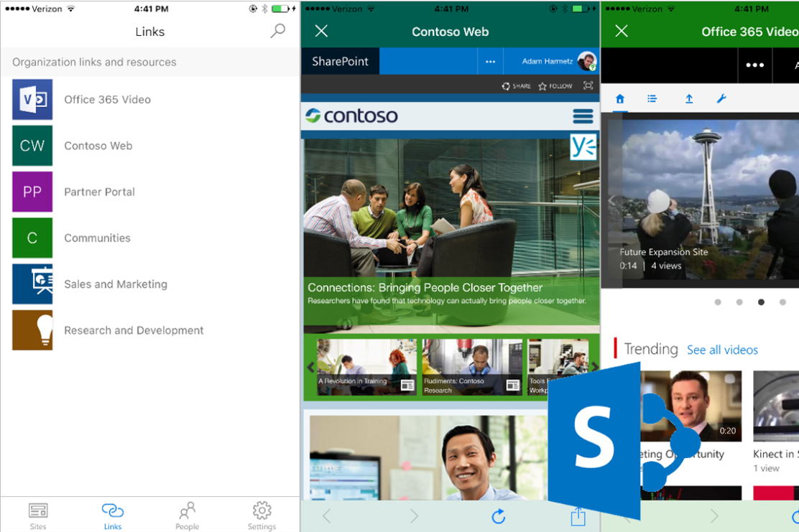Image resolution: width=799 pixels, height=532 pixels.
Task: Switch to the Sites tab
Action: tap(37, 515)
